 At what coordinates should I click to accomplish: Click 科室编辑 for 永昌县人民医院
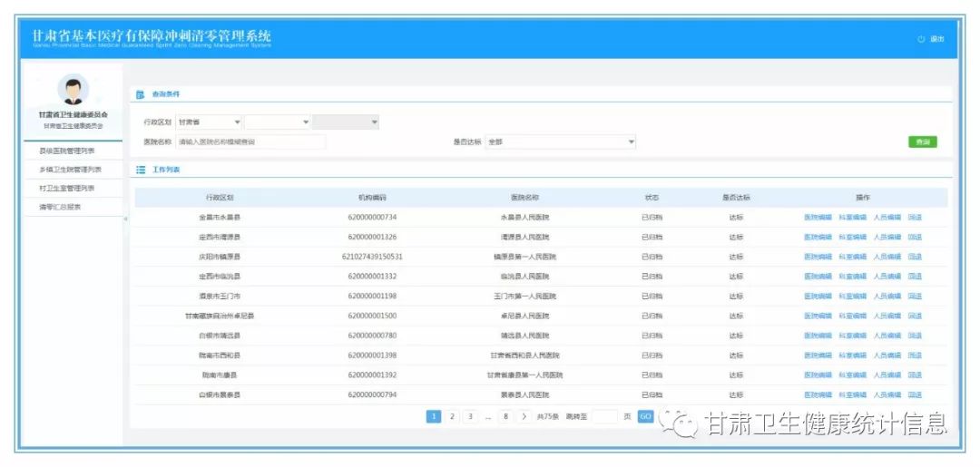pos(852,218)
